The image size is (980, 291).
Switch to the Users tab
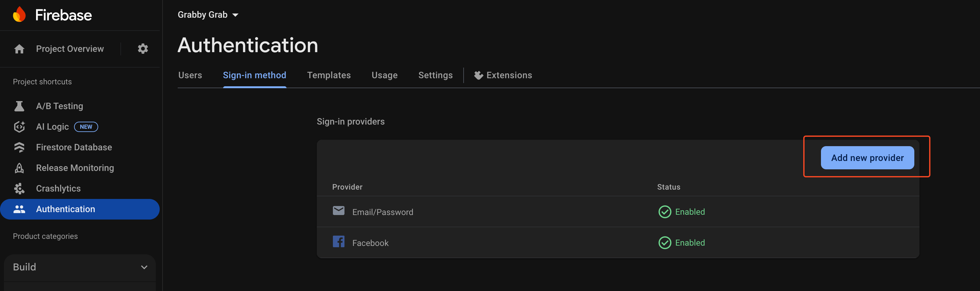[x=190, y=75]
